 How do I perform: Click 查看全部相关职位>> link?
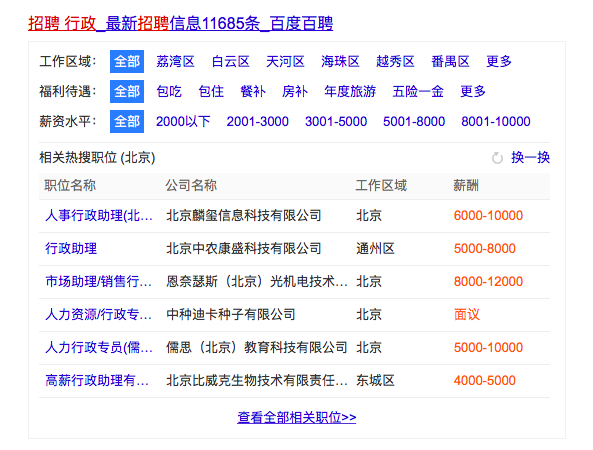(x=296, y=417)
